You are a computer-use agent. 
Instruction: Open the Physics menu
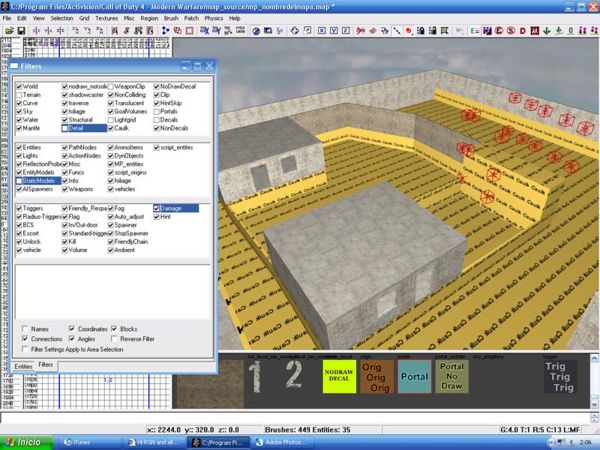click(x=214, y=18)
